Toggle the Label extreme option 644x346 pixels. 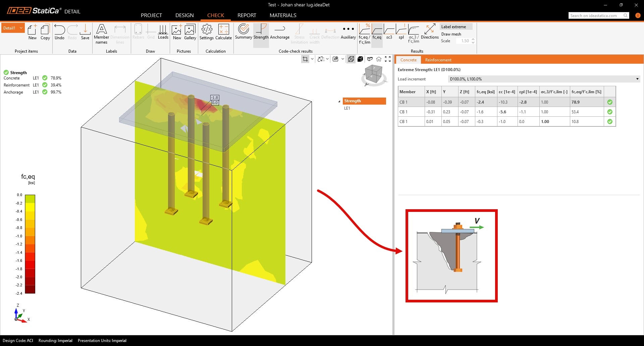point(453,27)
